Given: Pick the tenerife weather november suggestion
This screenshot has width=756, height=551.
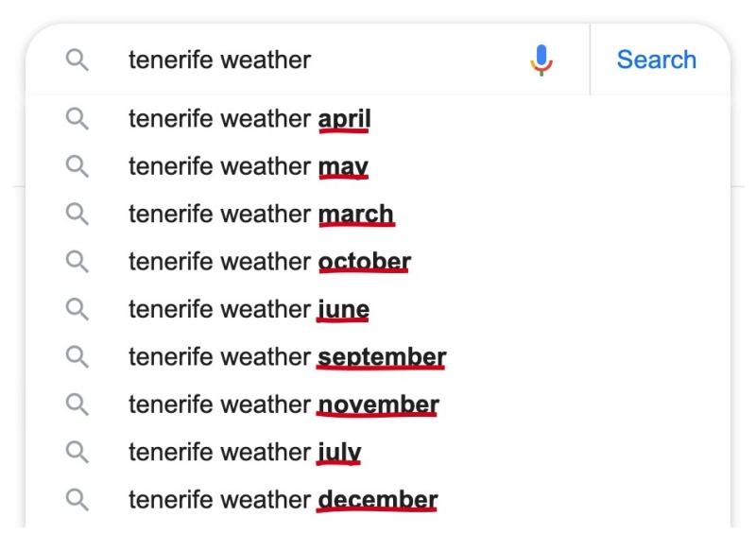Looking at the screenshot, I should tap(378, 405).
